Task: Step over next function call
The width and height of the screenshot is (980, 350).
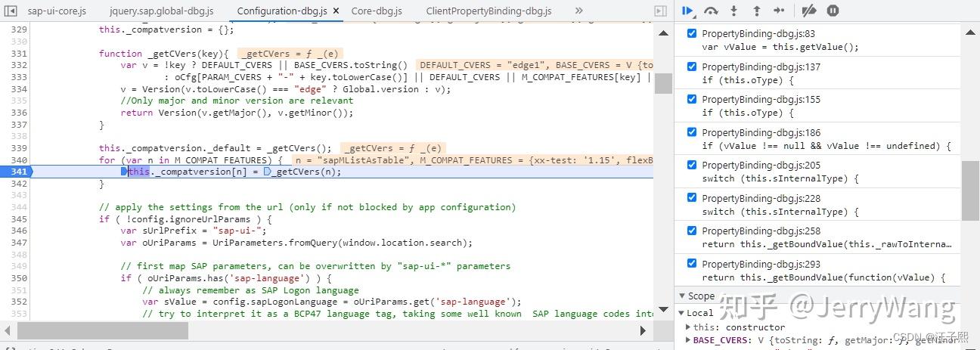Action: (711, 11)
